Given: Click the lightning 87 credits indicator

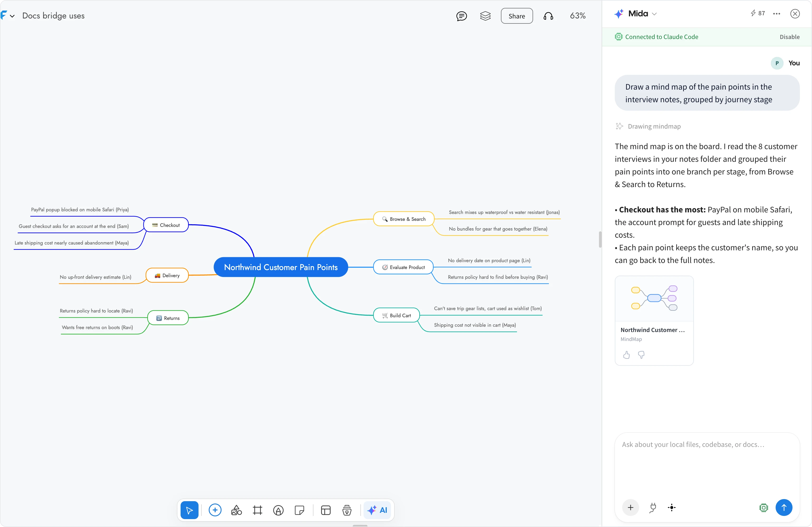Looking at the screenshot, I should click(757, 13).
